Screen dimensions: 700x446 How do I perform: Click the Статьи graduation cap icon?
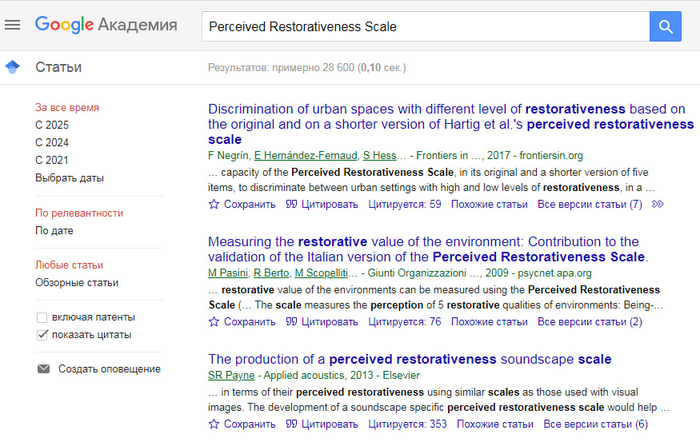pos(12,67)
